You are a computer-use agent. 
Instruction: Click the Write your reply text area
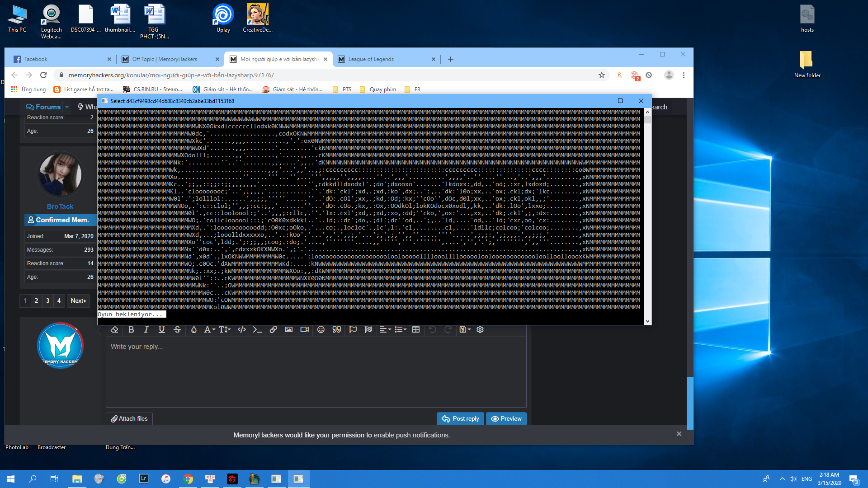(x=316, y=371)
